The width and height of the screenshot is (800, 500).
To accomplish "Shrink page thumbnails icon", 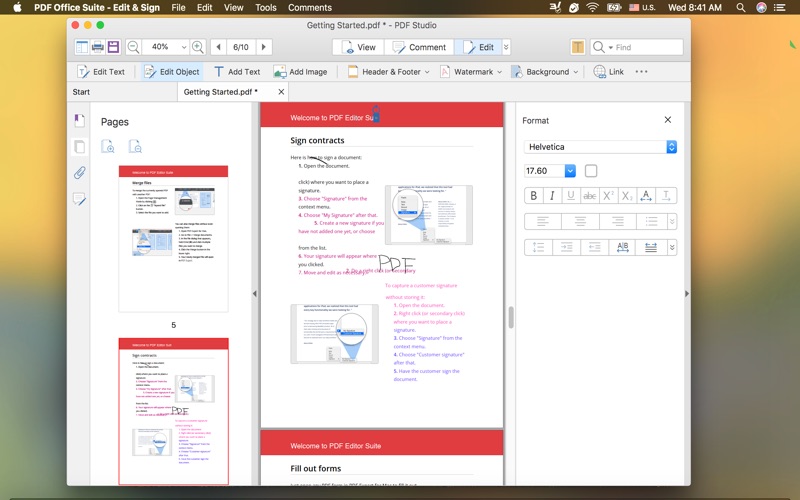I will 135,146.
